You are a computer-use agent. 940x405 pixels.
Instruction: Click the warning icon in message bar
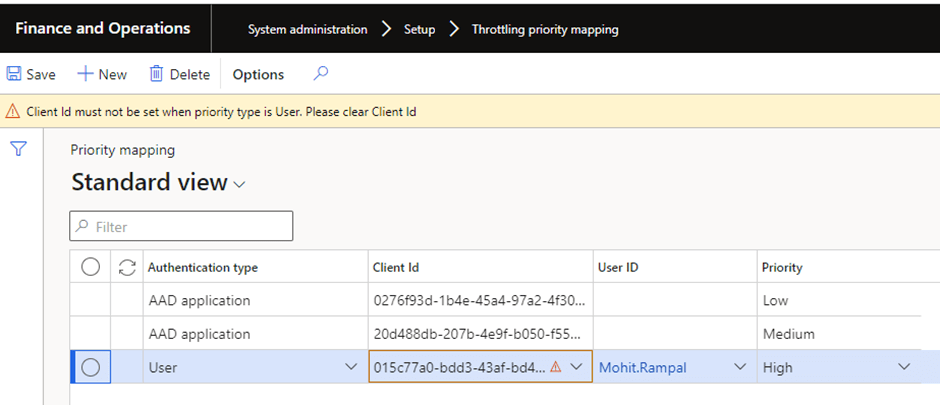tap(13, 112)
